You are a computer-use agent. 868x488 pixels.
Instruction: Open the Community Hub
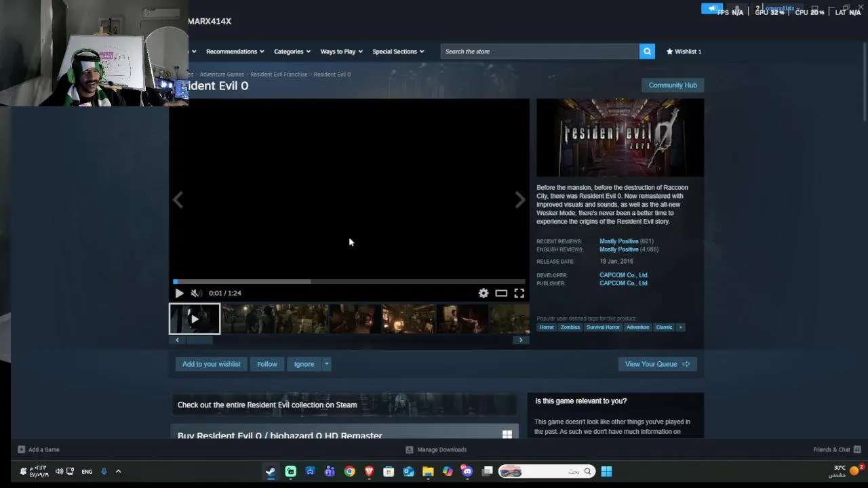click(673, 85)
